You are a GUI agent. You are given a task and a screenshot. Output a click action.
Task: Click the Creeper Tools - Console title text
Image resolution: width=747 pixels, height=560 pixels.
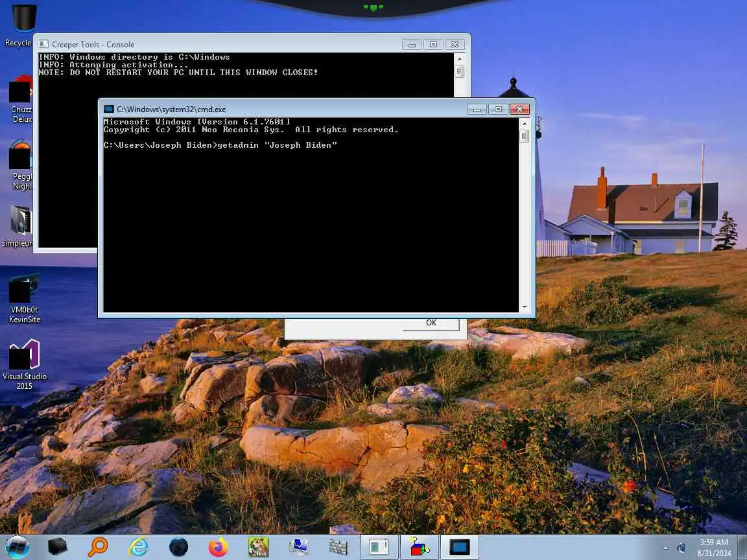click(93, 44)
